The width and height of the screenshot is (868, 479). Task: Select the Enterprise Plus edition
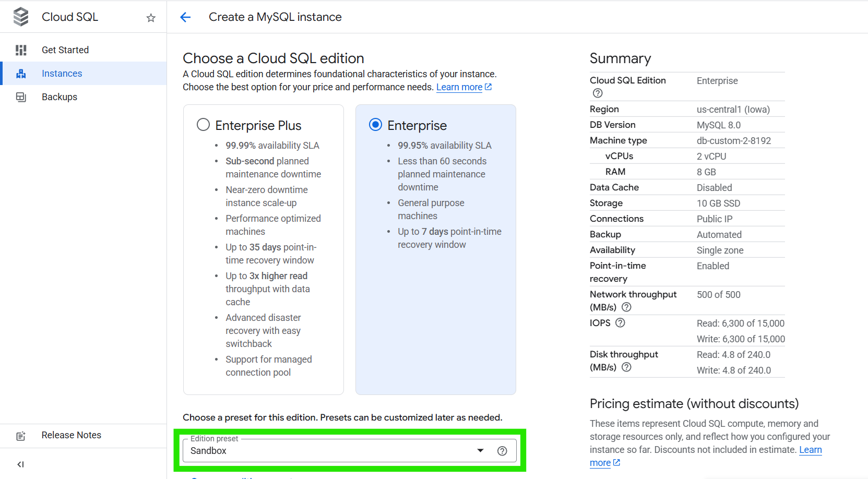point(203,125)
